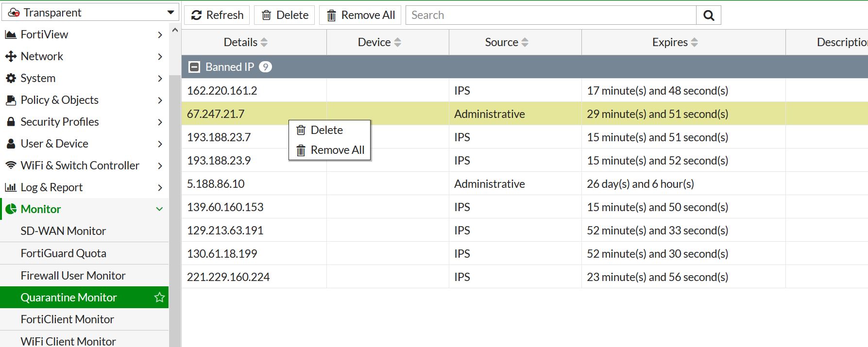This screenshot has width=868, height=347.
Task: Click the search magnifier icon
Action: coord(709,15)
